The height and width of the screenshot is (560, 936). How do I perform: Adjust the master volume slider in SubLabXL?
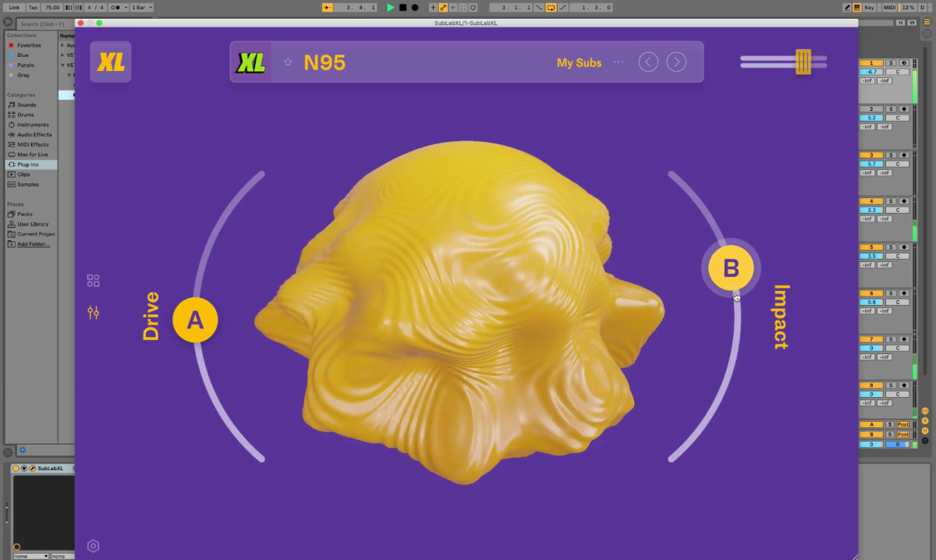[x=803, y=62]
